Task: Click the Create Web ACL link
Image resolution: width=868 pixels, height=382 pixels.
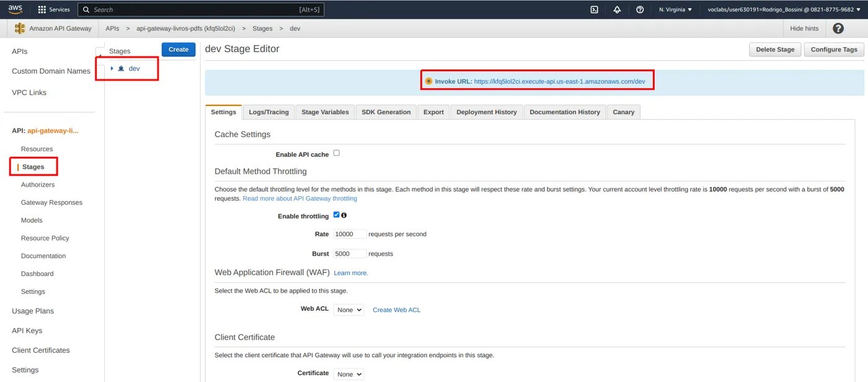Action: pos(396,310)
